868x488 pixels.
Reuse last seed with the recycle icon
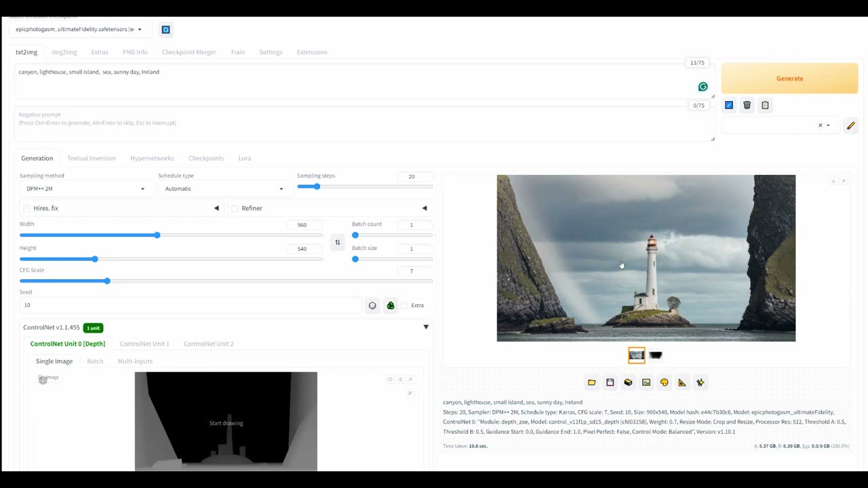coord(391,306)
